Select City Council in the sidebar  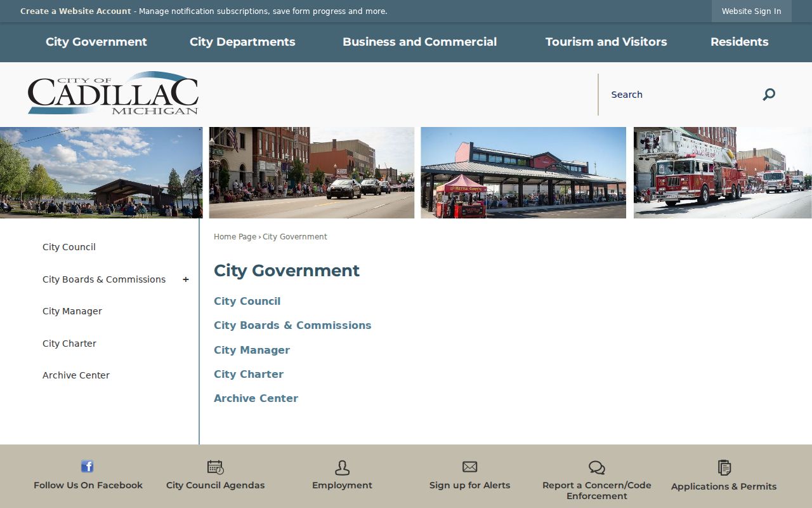coord(69,247)
